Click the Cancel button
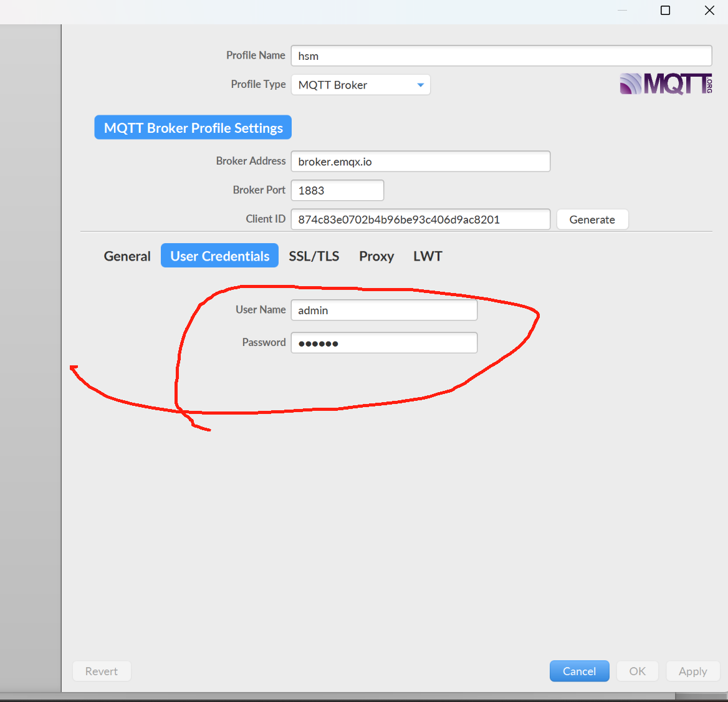The image size is (728, 702). click(x=580, y=671)
